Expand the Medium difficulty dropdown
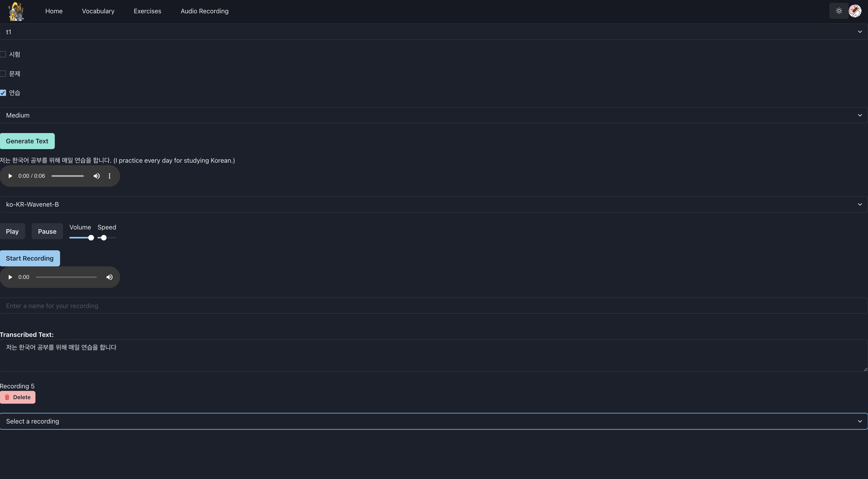 pyautogui.click(x=433, y=115)
